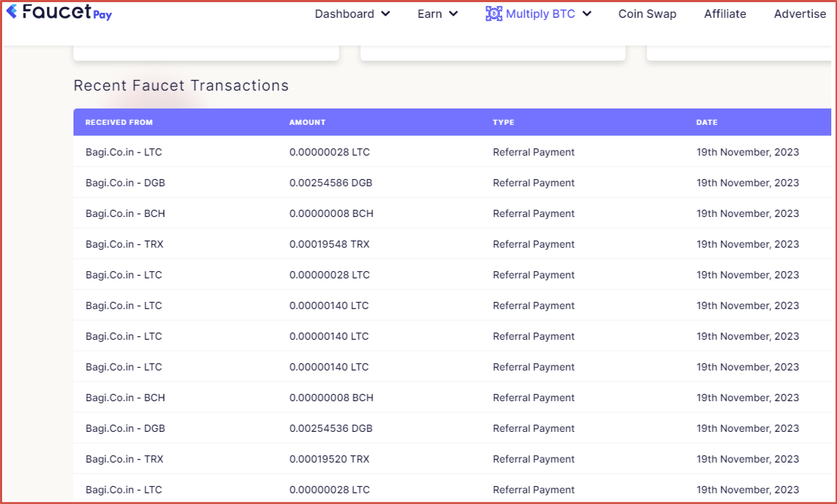Screen dimensions: 837x504
Task: Click the Multiply BTC icon
Action: [x=493, y=14]
